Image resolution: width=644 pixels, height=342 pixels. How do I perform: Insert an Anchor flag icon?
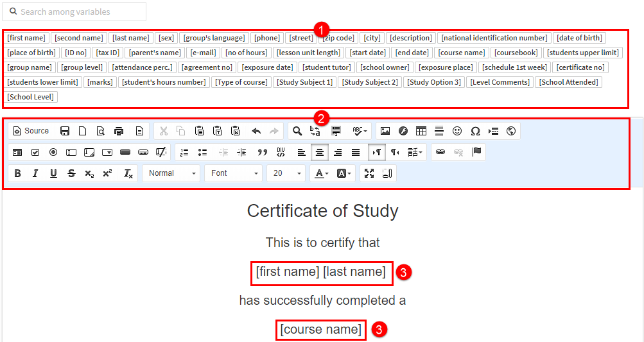pyautogui.click(x=476, y=152)
